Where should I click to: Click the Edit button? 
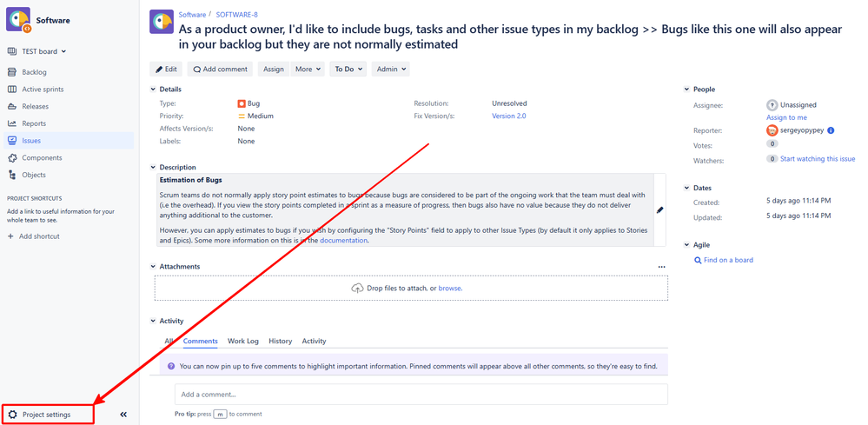(166, 70)
